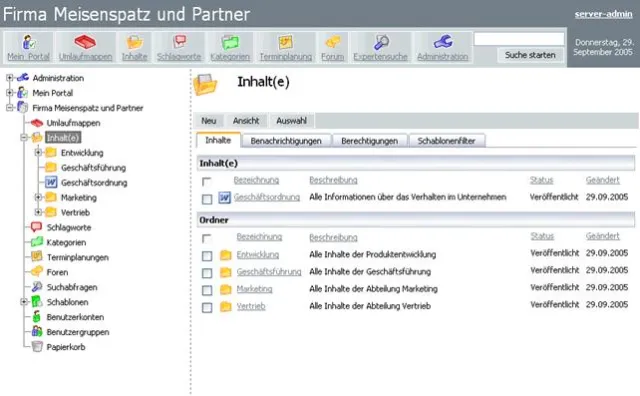The width and height of the screenshot is (640, 396).
Task: Check the Vertrieb folder row checkbox
Action: 207,307
